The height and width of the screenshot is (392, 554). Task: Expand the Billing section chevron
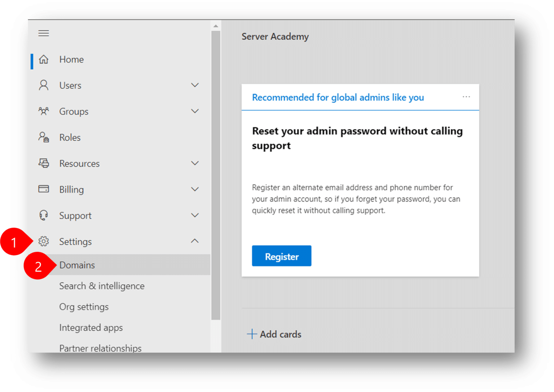point(195,189)
